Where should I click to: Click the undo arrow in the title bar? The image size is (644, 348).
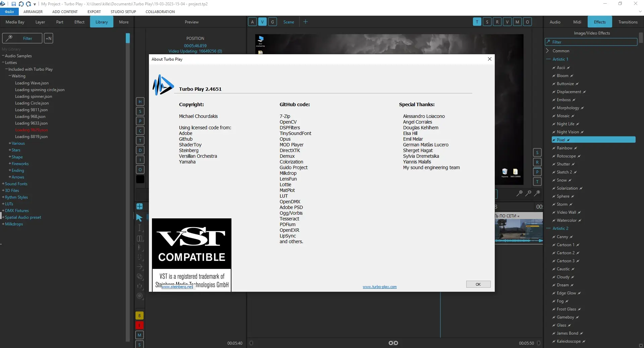(21, 4)
